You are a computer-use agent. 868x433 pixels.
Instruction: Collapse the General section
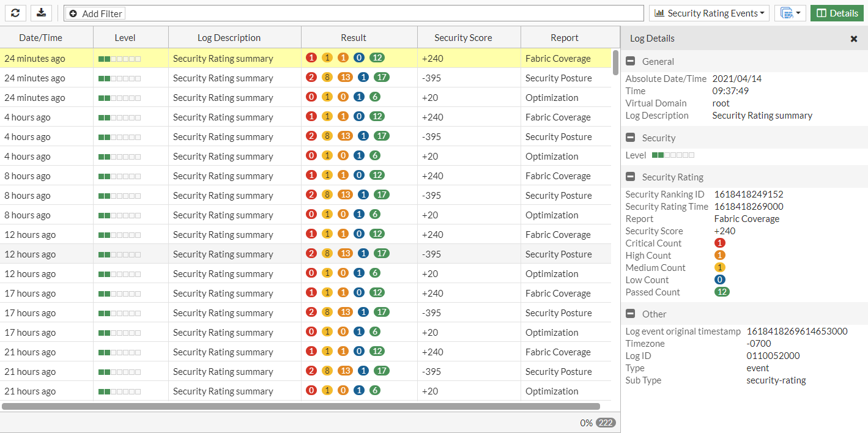(x=631, y=61)
